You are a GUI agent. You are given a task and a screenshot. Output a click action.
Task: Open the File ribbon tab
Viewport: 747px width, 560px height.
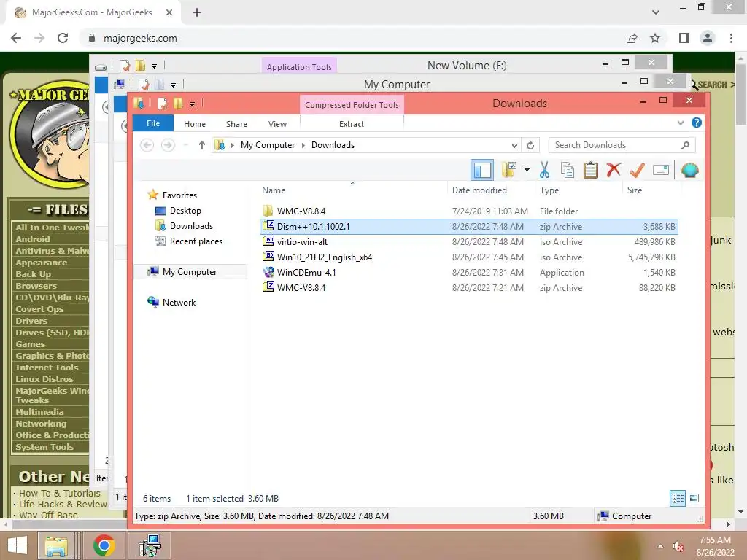coord(153,123)
